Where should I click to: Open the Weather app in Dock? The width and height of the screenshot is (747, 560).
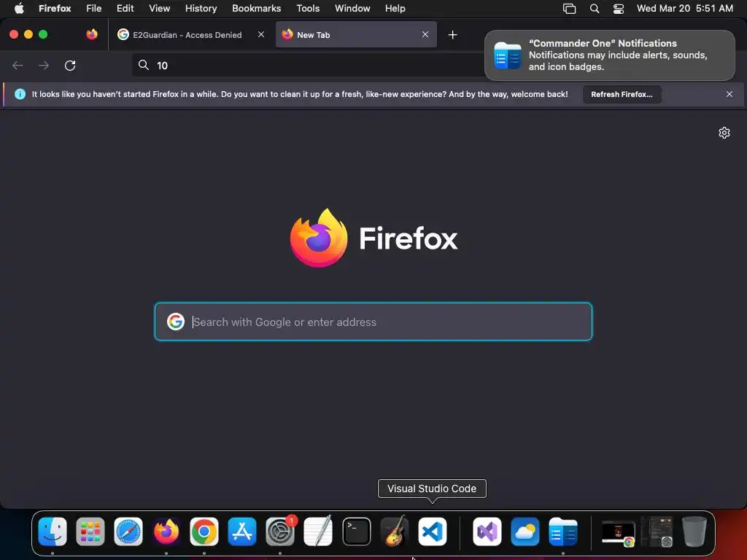click(525, 532)
